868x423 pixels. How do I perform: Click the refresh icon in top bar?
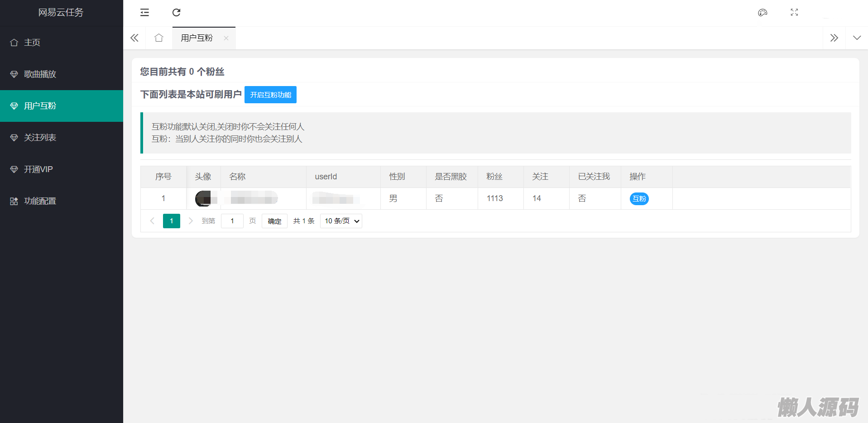177,13
